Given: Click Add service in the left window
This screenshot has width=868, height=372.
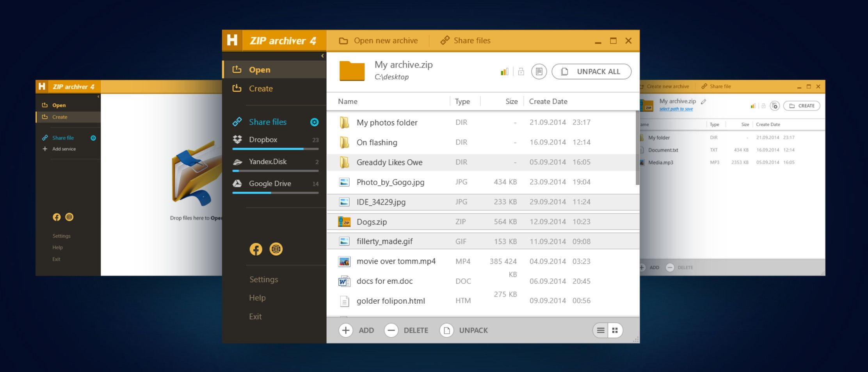Looking at the screenshot, I should 64,149.
